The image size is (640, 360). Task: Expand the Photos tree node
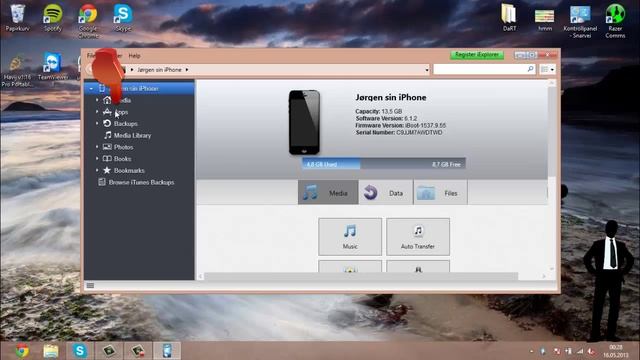(97, 147)
